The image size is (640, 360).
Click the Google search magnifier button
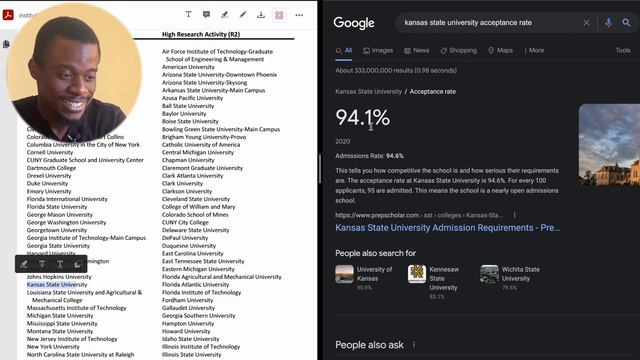626,23
